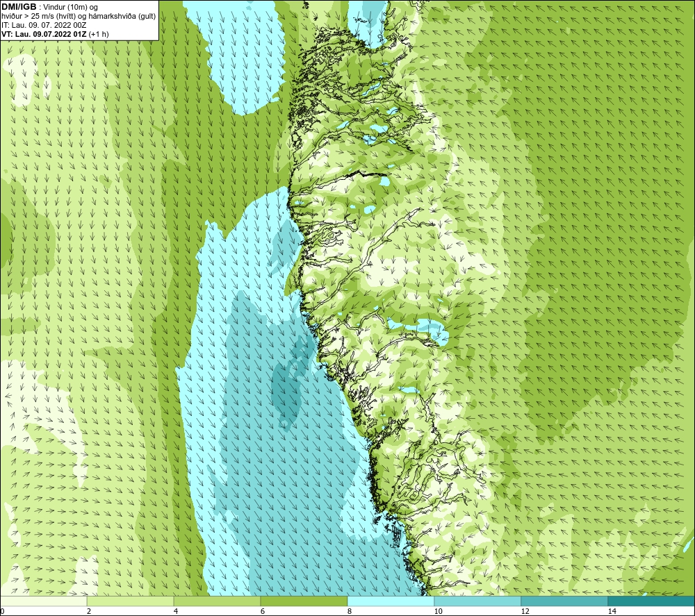Select the 4–6 green scale swatch
This screenshot has height=616, width=695.
coord(217,601)
